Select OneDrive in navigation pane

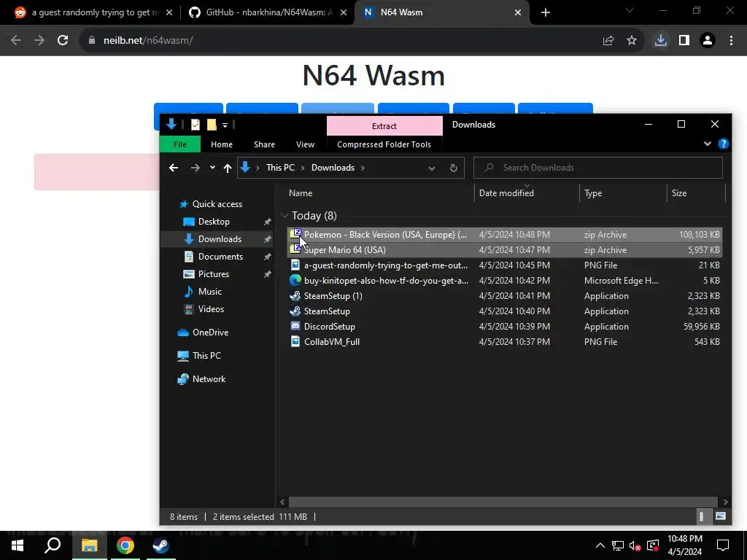coord(210,332)
